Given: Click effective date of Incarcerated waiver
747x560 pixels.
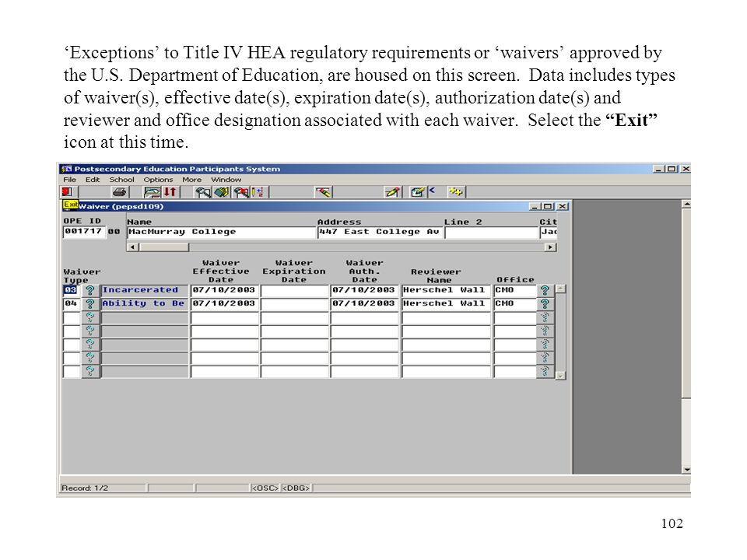Looking at the screenshot, I should coord(224,290).
